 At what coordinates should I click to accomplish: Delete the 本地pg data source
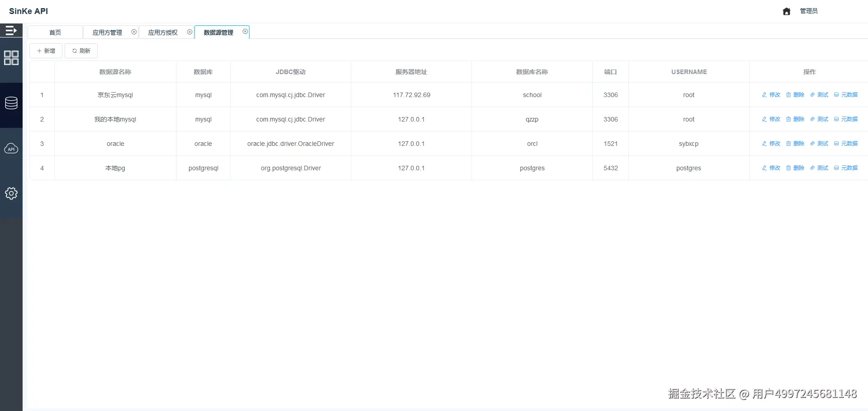pyautogui.click(x=795, y=168)
